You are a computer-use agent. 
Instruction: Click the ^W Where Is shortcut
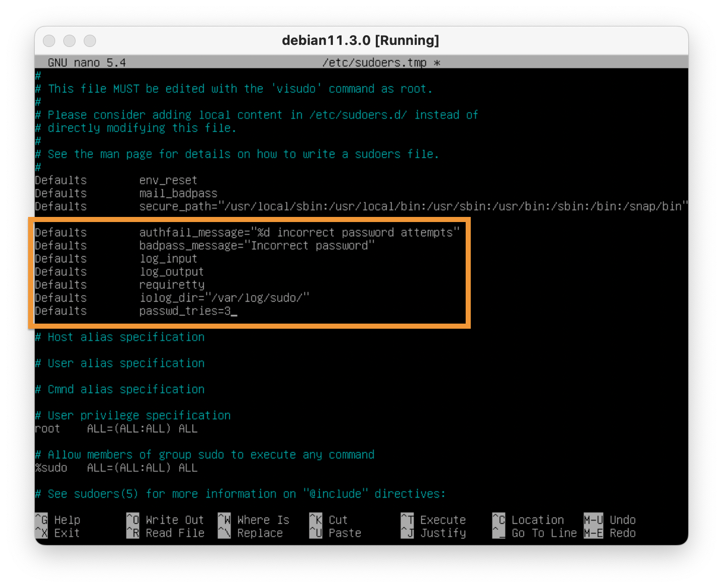(x=254, y=520)
